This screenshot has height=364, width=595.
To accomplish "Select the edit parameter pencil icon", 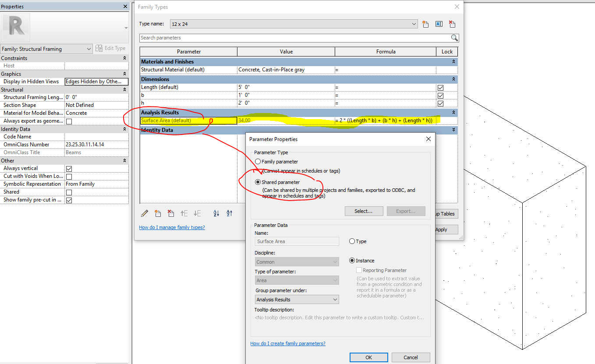I will (x=144, y=213).
